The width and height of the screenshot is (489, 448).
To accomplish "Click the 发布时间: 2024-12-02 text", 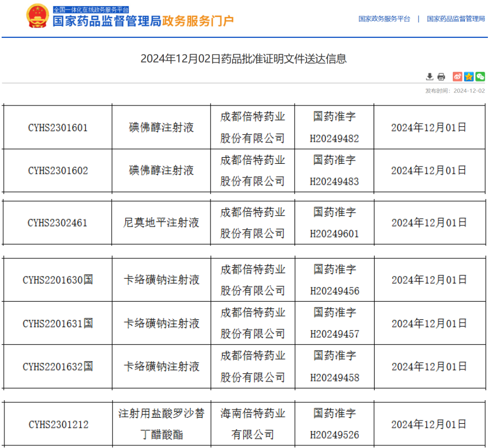I will click(x=455, y=91).
